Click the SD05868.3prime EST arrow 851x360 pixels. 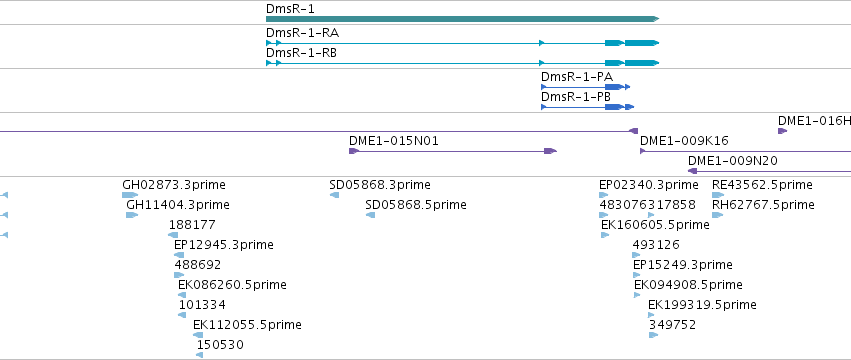[x=334, y=195]
